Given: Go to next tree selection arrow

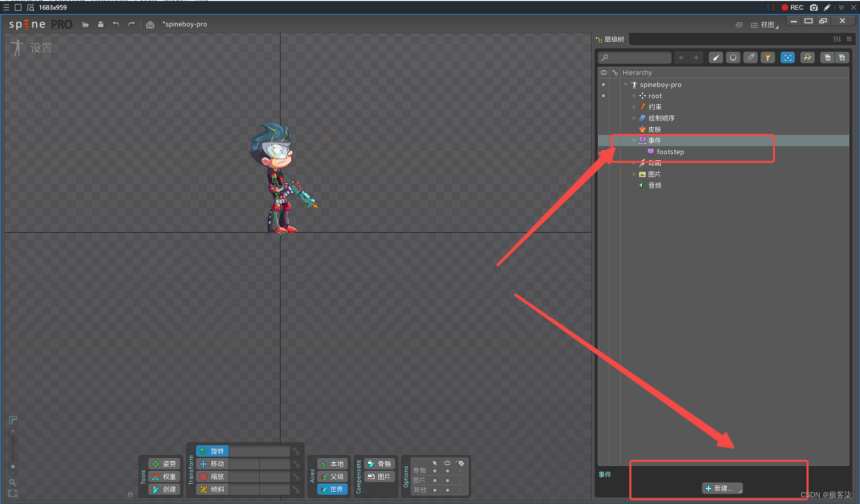Looking at the screenshot, I should [x=696, y=58].
